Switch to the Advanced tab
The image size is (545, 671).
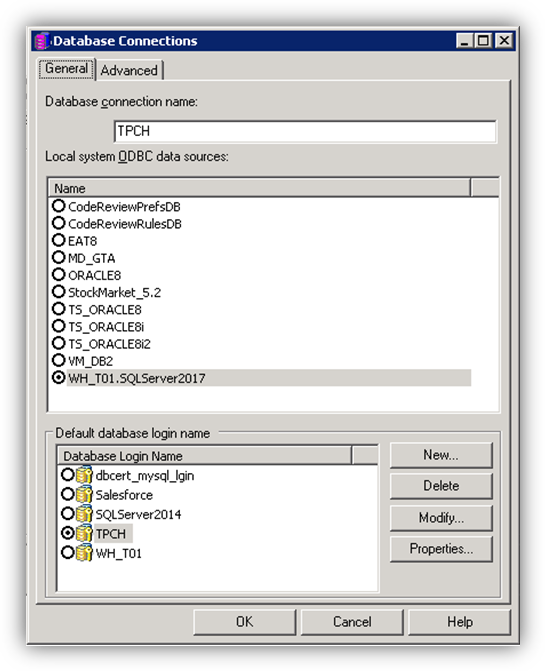pos(129,71)
